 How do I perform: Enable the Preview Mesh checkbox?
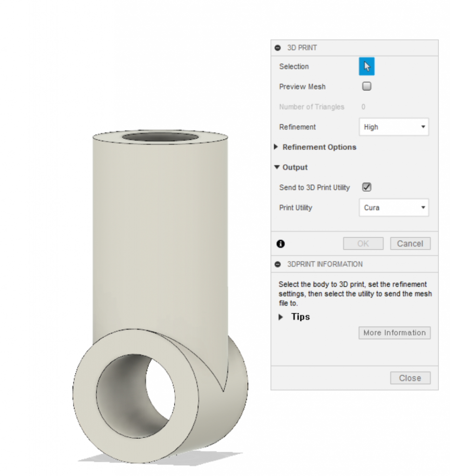coord(366,86)
